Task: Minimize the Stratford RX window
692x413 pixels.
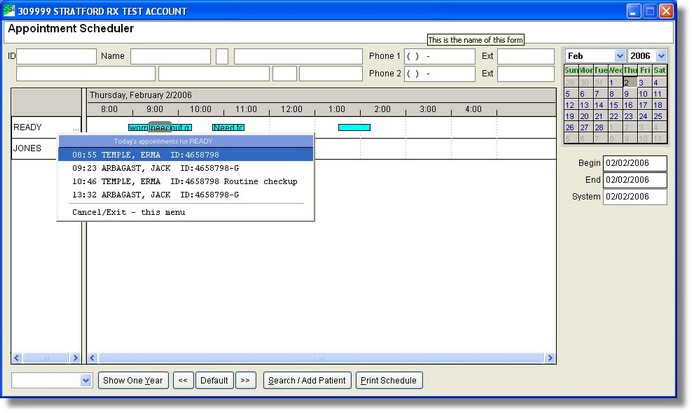Action: pos(634,11)
